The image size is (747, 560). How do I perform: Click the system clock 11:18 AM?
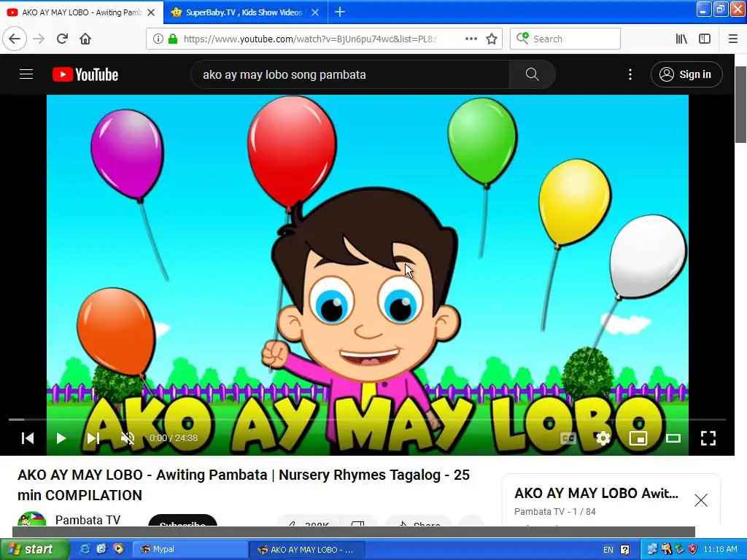720,549
